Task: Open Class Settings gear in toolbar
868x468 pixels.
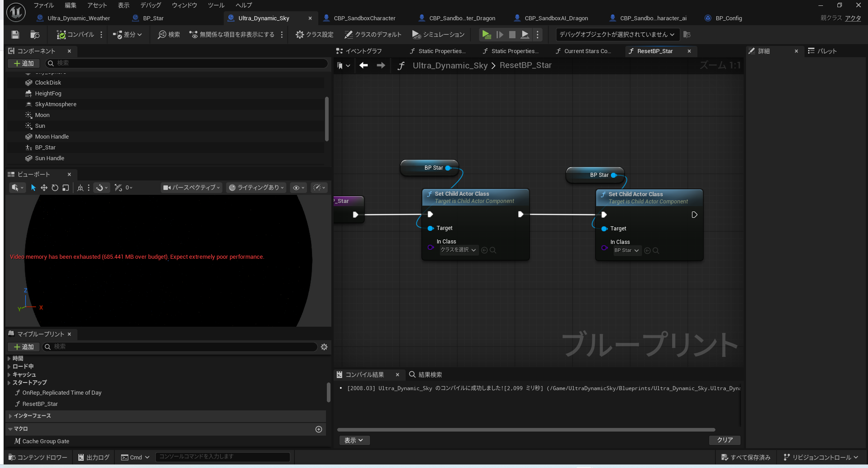Action: pyautogui.click(x=314, y=35)
